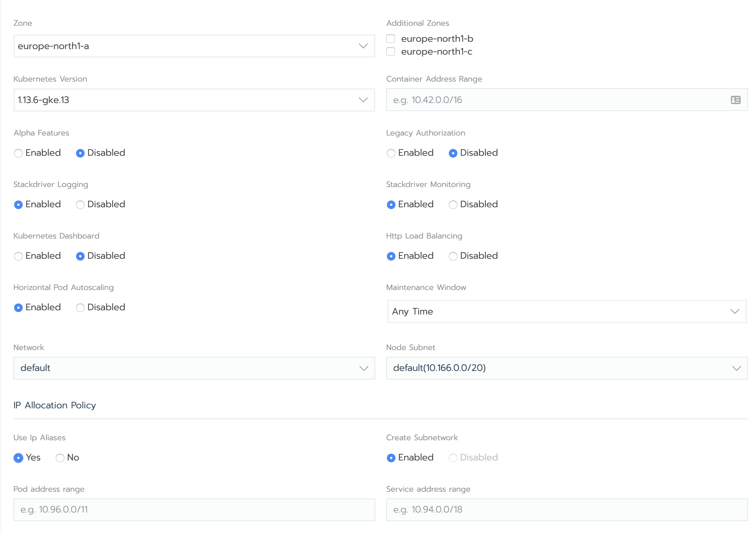Click the Pod address range field
Image resolution: width=756 pixels, height=534 pixels.
point(194,509)
